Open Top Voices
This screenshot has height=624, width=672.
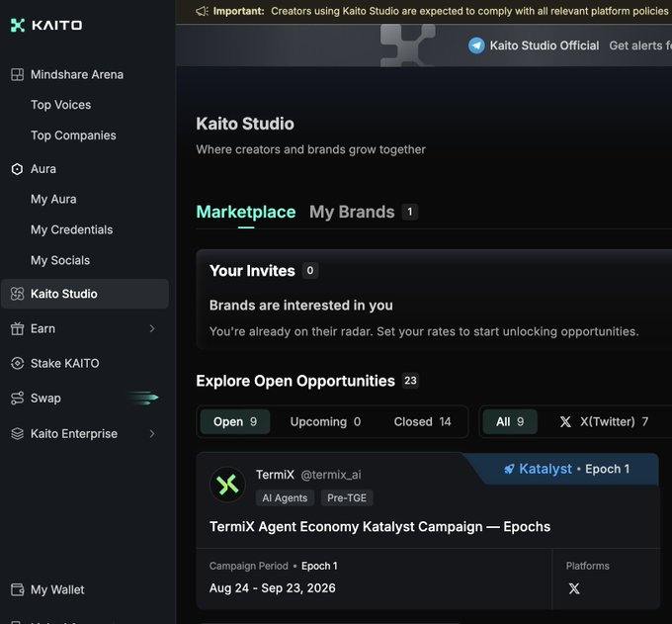coord(61,105)
